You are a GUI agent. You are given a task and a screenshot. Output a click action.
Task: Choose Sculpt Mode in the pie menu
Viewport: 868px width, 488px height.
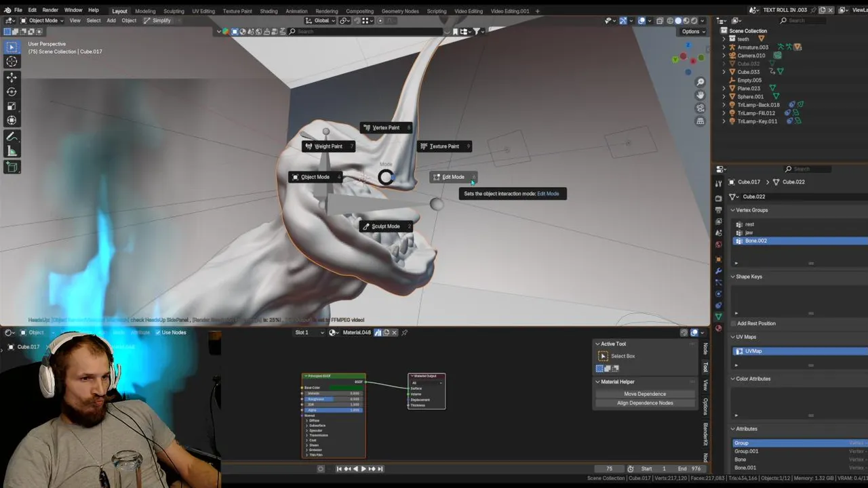(x=386, y=226)
